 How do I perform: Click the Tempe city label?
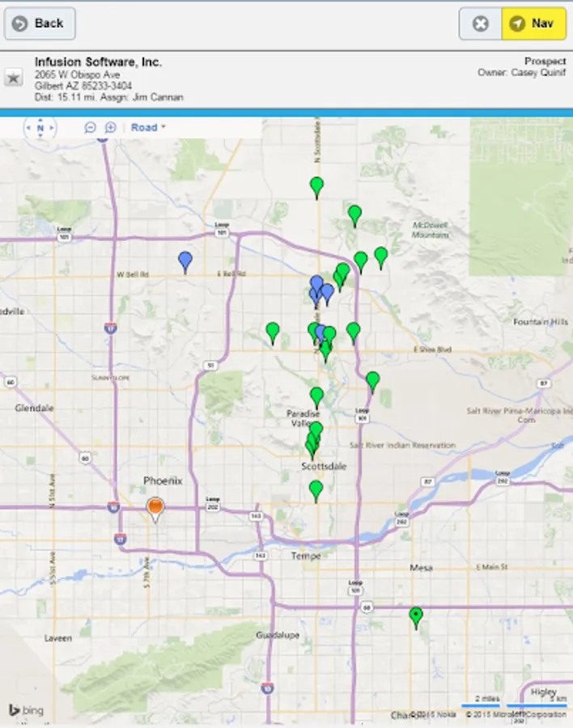tap(306, 556)
